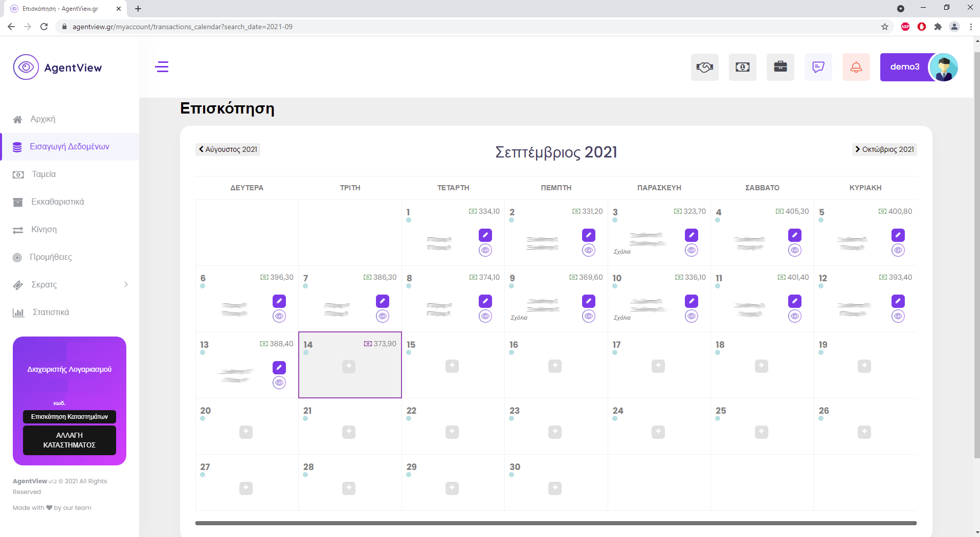Click the briefcase icon in header
This screenshot has height=537, width=980.
click(780, 67)
